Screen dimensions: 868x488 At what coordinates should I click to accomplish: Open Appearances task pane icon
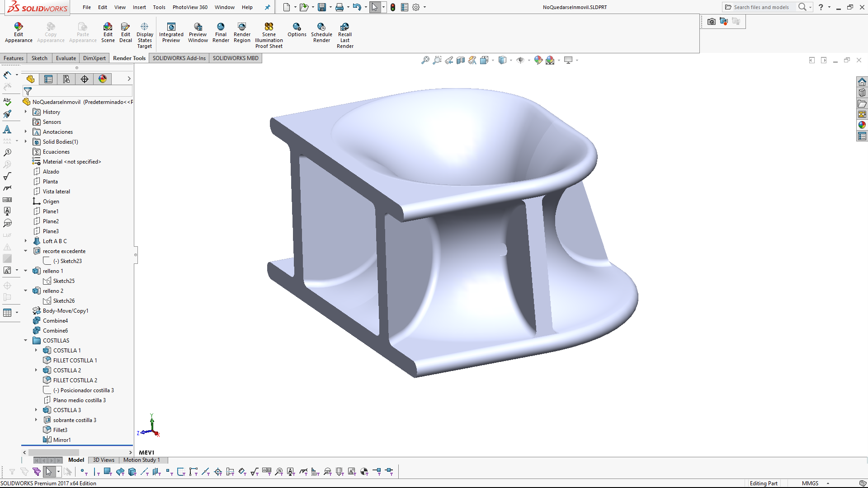(x=862, y=125)
